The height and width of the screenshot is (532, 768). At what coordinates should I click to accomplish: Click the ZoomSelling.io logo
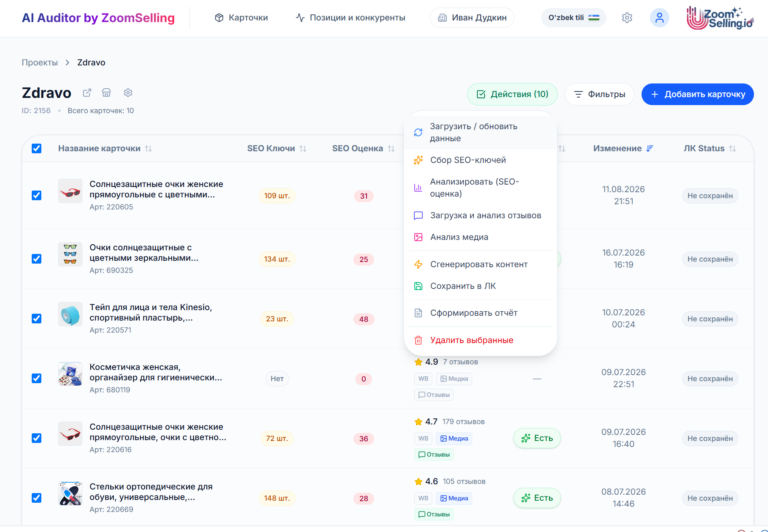[x=720, y=18]
